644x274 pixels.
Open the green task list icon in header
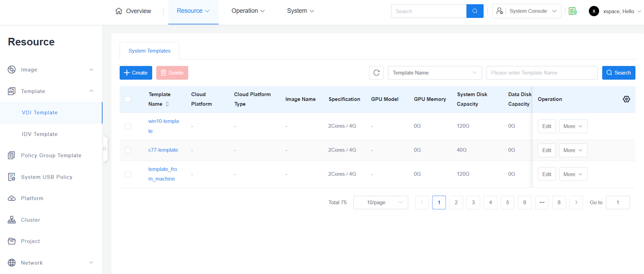pyautogui.click(x=573, y=11)
